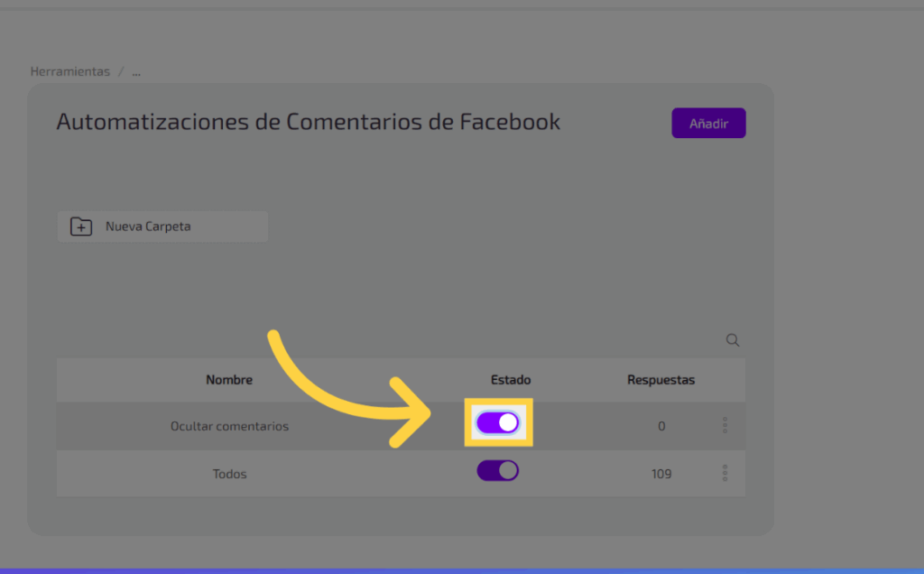Click the 0 responses count for Ocultar comentarios
Viewport: 924px width, 574px height.
point(661,426)
